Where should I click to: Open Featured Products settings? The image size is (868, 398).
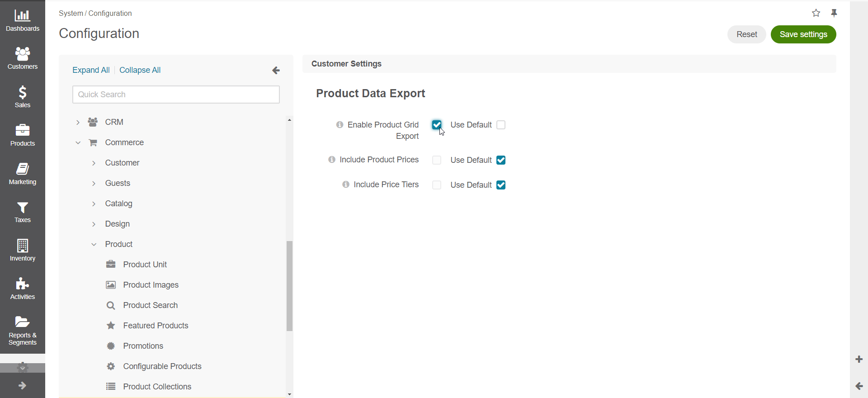click(156, 326)
